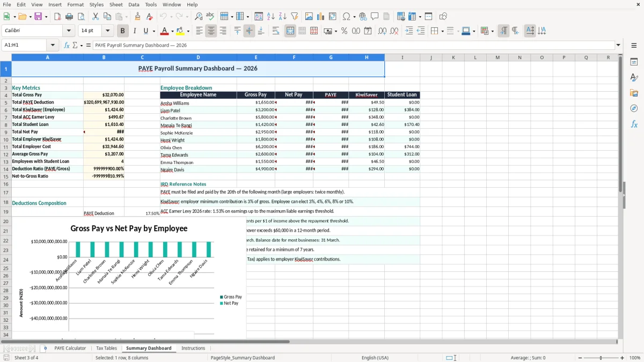Click zoom in plus button
Viewport: 644px width, 362px height.
tap(622, 358)
